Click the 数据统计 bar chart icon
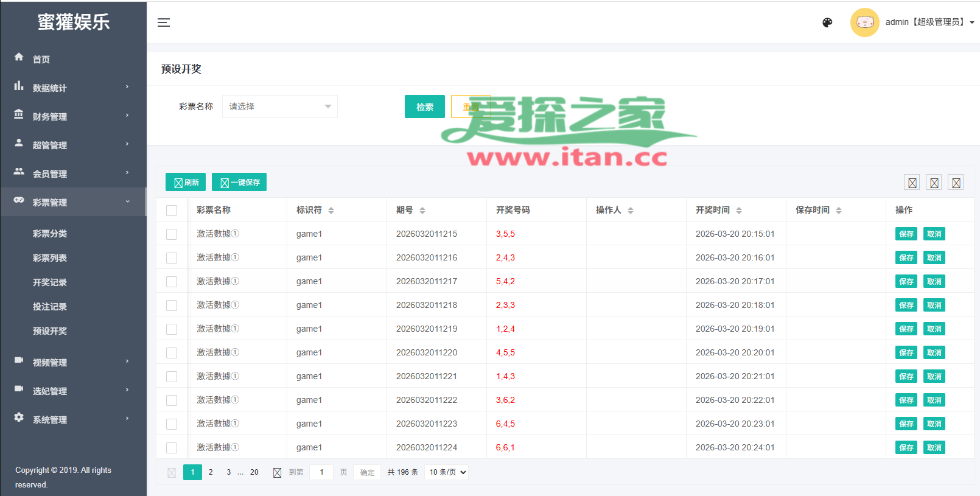This screenshot has height=496, width=980. coord(19,86)
